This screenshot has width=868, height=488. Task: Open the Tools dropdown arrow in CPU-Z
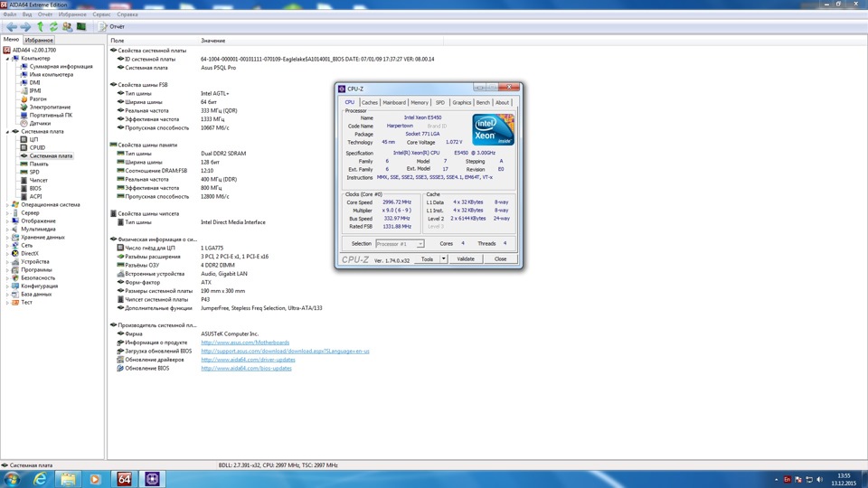click(x=441, y=259)
